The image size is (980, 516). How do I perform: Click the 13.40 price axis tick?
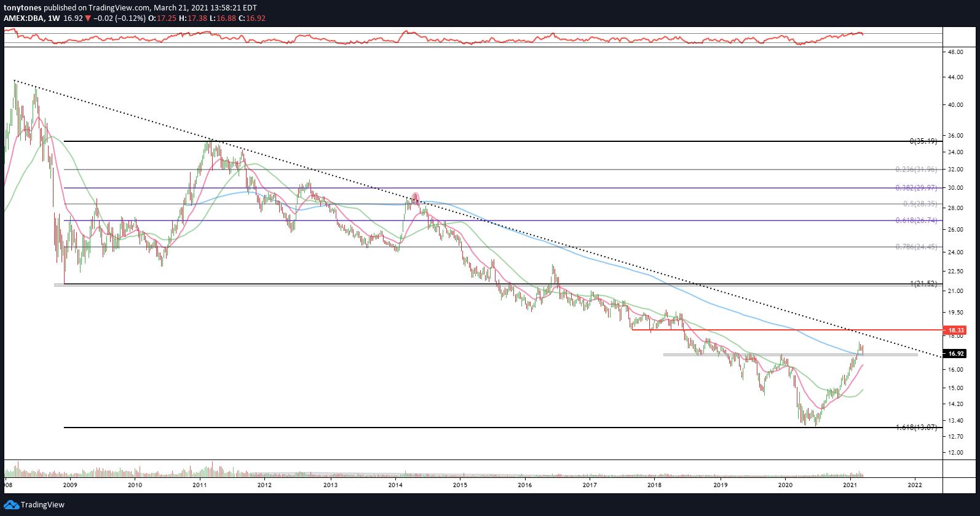click(x=955, y=421)
